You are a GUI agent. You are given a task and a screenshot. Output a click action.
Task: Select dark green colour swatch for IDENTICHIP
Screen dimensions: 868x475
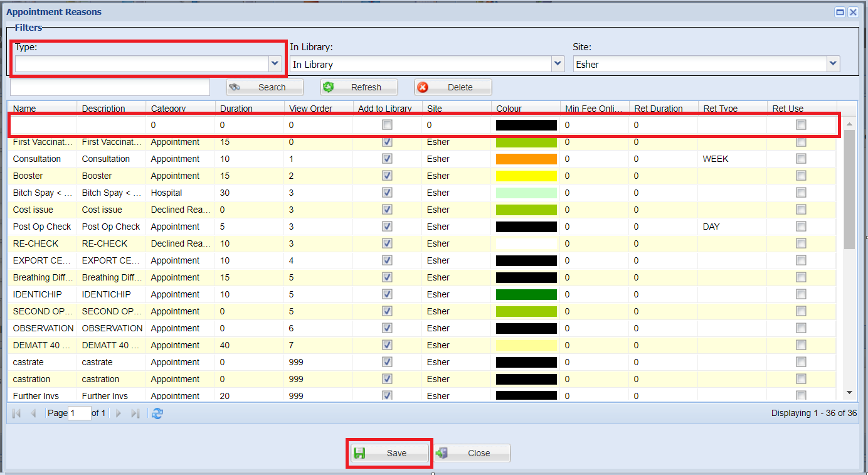click(x=526, y=294)
